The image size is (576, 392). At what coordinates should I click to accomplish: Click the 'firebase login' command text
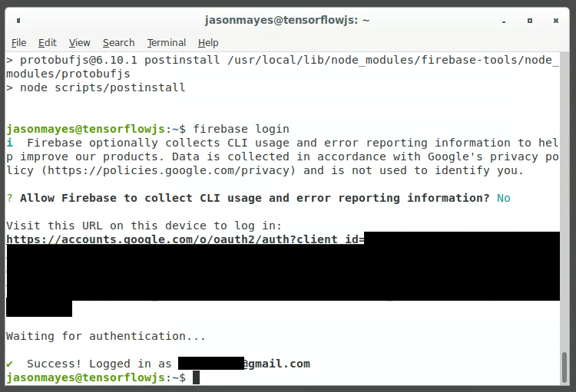click(x=240, y=129)
